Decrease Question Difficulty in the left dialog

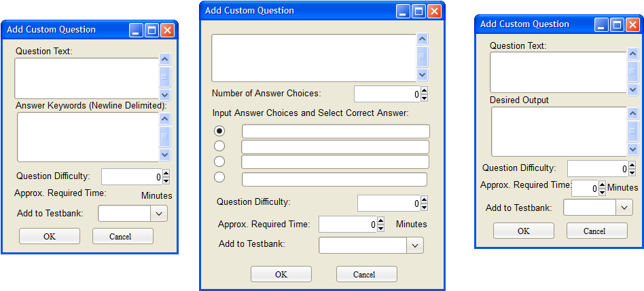click(166, 180)
